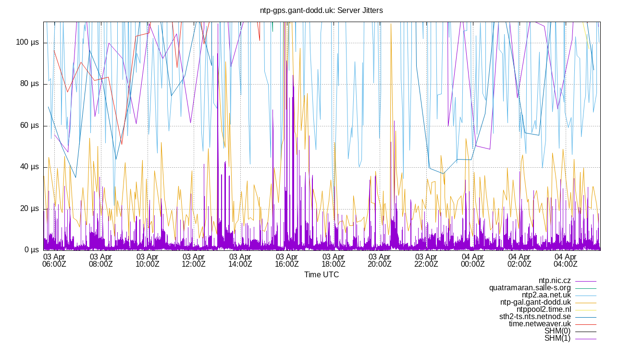
Task: Click the ntp.nic.cz legend color line
Action: point(586,281)
